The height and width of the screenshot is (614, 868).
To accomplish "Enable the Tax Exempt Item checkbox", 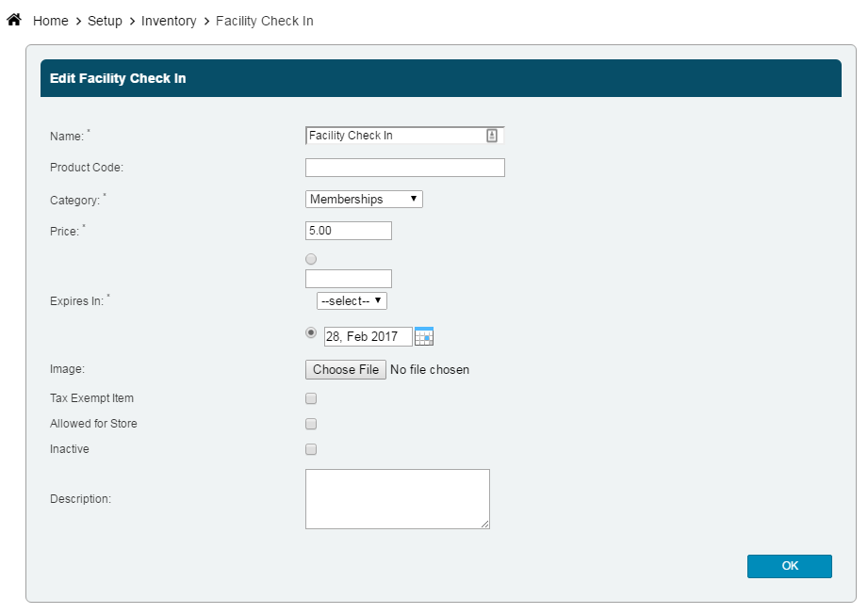I will click(311, 398).
